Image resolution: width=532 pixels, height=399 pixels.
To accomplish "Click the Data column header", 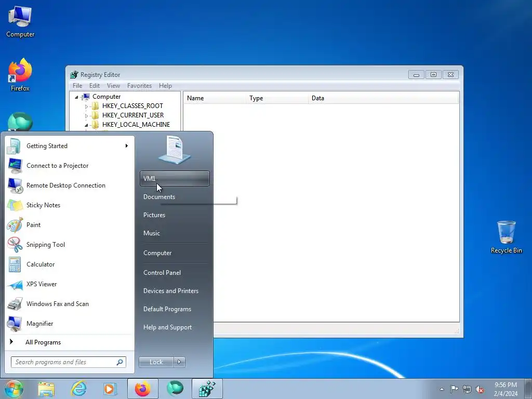I will pos(383,98).
